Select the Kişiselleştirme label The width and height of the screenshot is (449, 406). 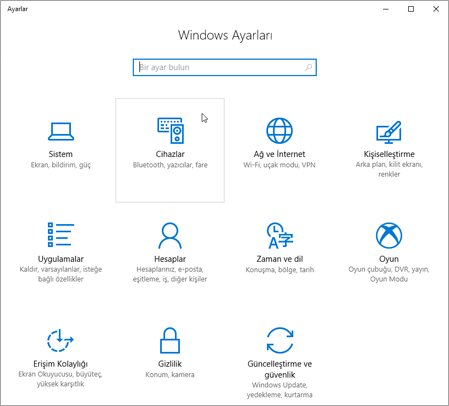(389, 154)
